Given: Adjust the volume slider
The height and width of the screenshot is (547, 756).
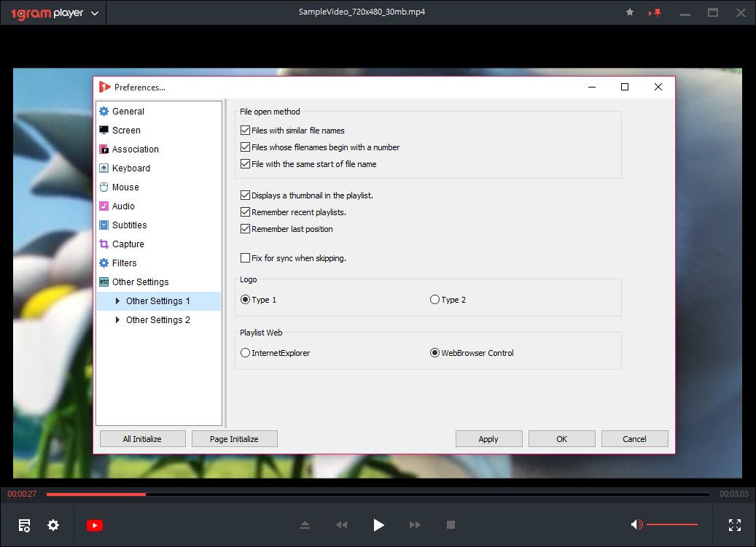Looking at the screenshot, I should point(671,524).
